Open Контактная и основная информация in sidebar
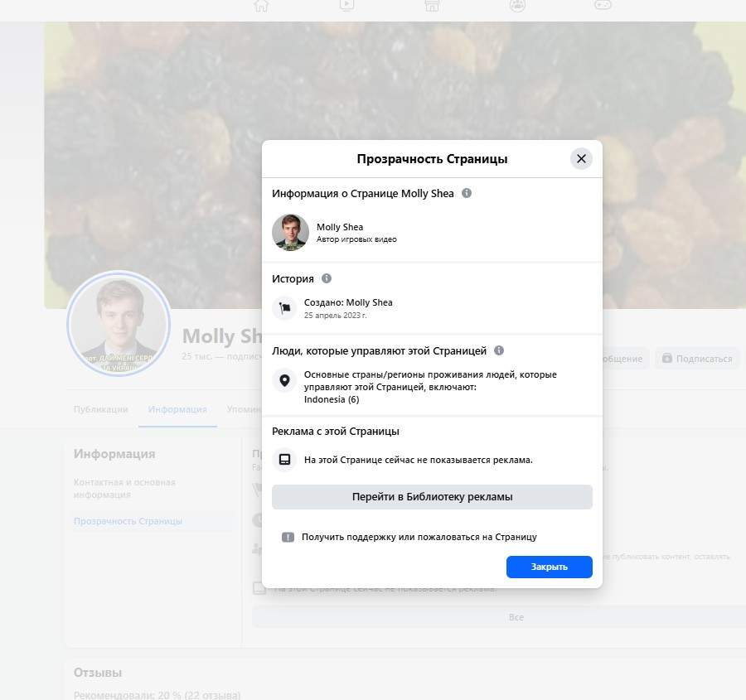Image resolution: width=746 pixels, height=700 pixels. coord(124,488)
